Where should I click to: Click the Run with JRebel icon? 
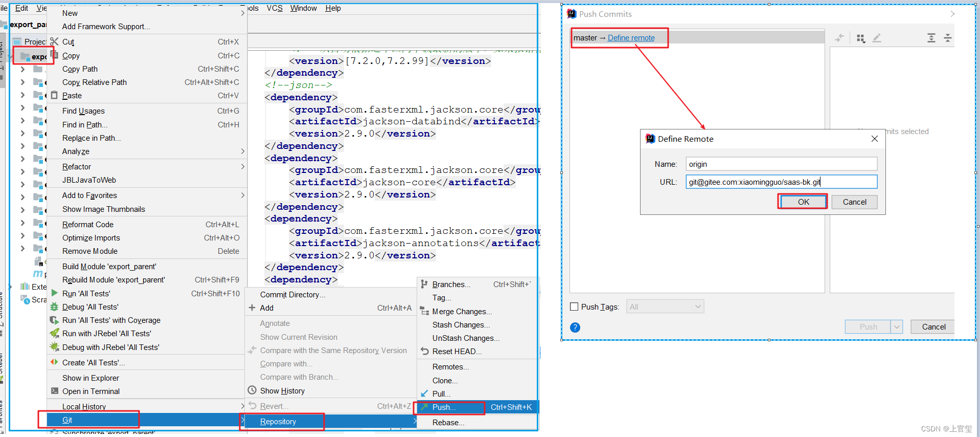[x=54, y=333]
